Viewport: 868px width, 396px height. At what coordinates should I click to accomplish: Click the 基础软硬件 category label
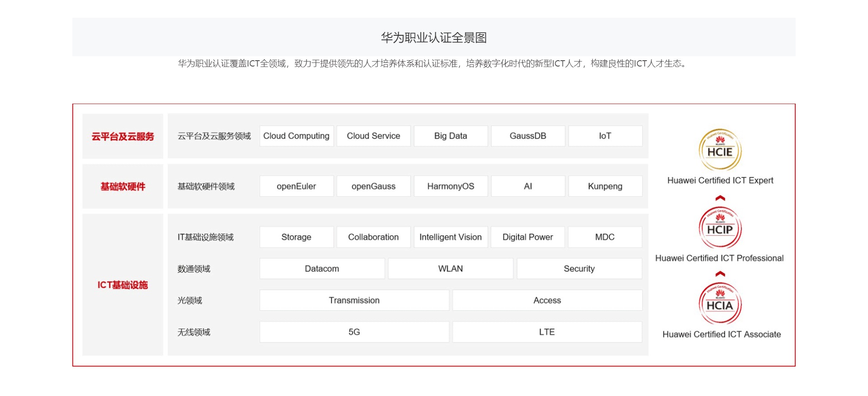[x=123, y=186]
